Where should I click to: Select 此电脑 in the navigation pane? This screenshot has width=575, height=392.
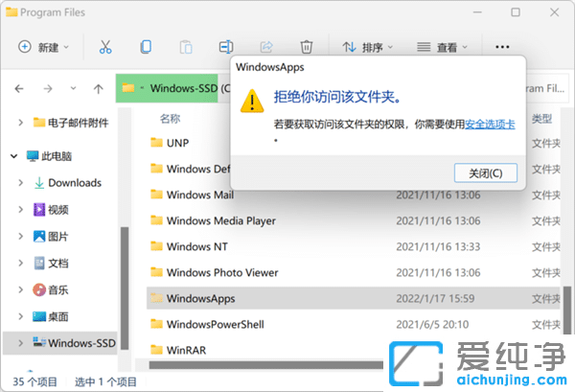49,156
